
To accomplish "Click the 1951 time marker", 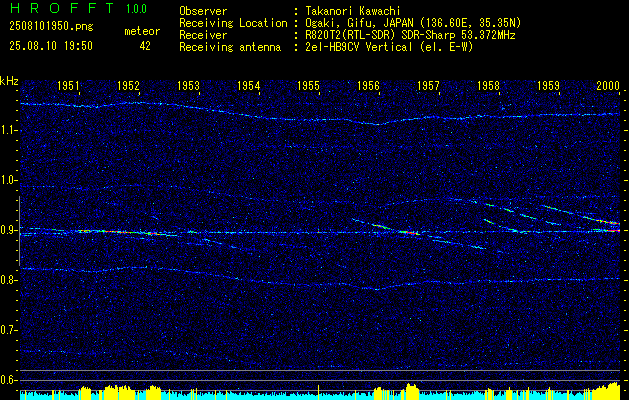I will [69, 85].
